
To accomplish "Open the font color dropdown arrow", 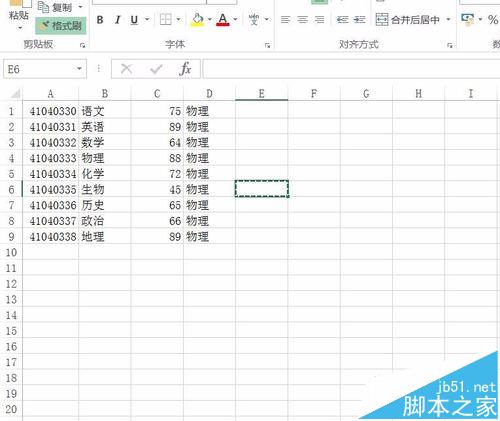I will [235, 19].
